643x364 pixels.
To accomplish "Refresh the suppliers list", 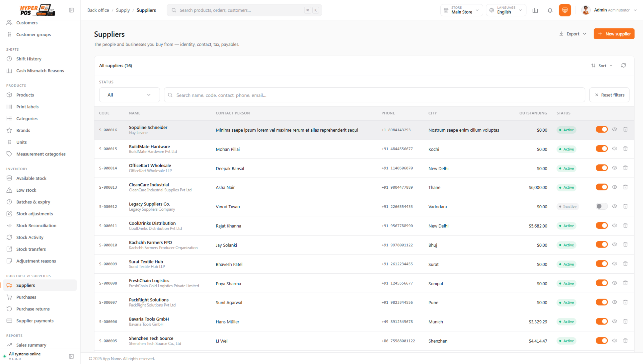I will pyautogui.click(x=623, y=66).
